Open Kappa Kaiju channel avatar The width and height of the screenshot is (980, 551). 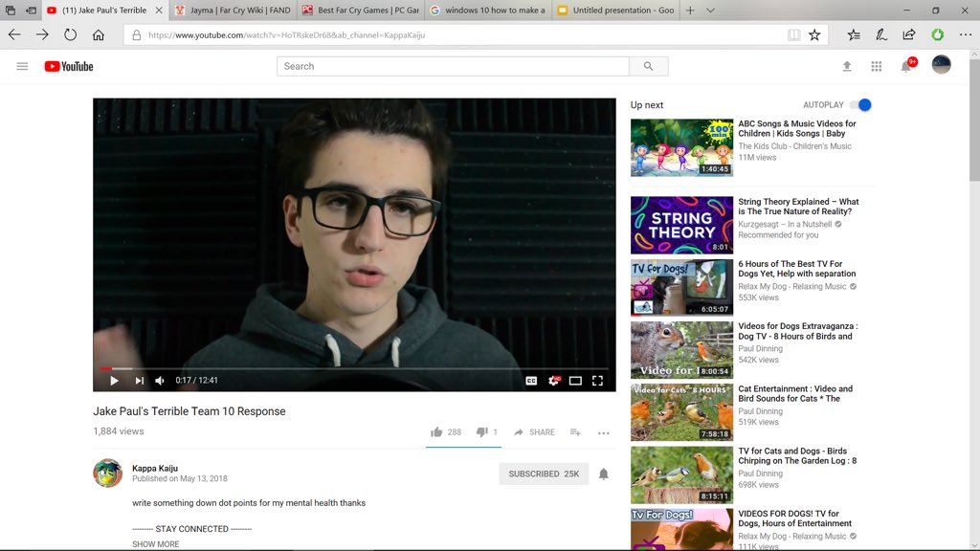click(107, 473)
